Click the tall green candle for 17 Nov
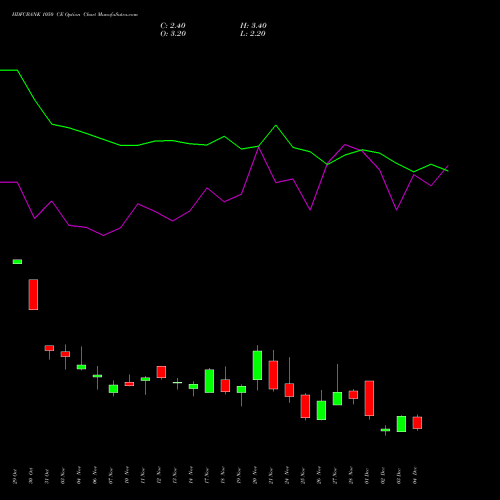The height and width of the screenshot is (500, 500). point(209,381)
